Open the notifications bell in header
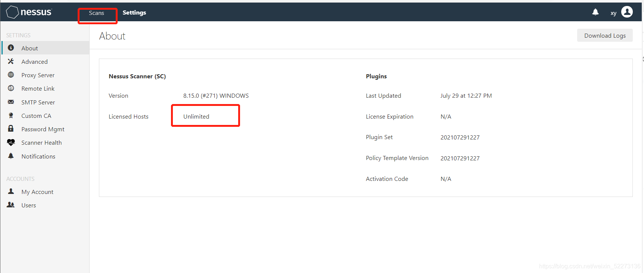644x273 pixels. pos(595,12)
